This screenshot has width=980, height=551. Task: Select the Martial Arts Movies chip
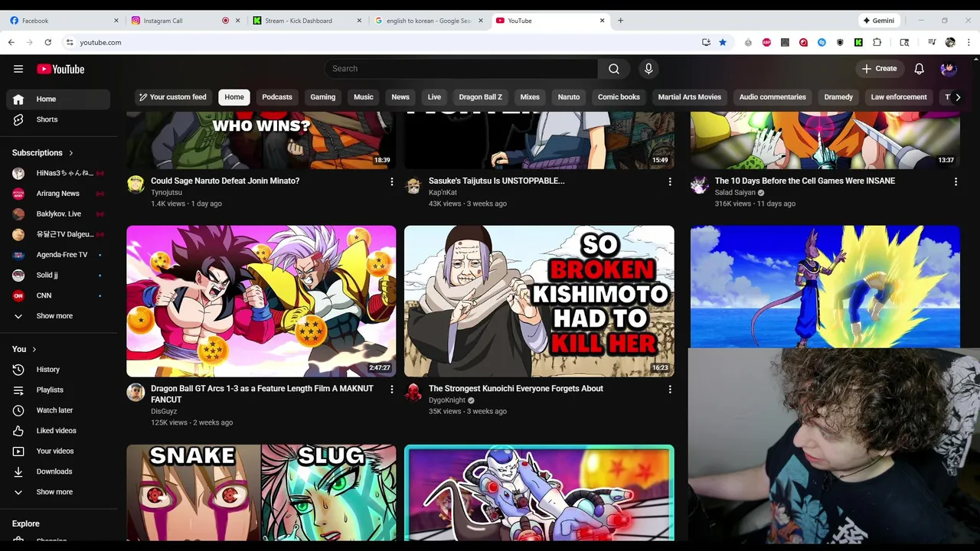(x=690, y=97)
